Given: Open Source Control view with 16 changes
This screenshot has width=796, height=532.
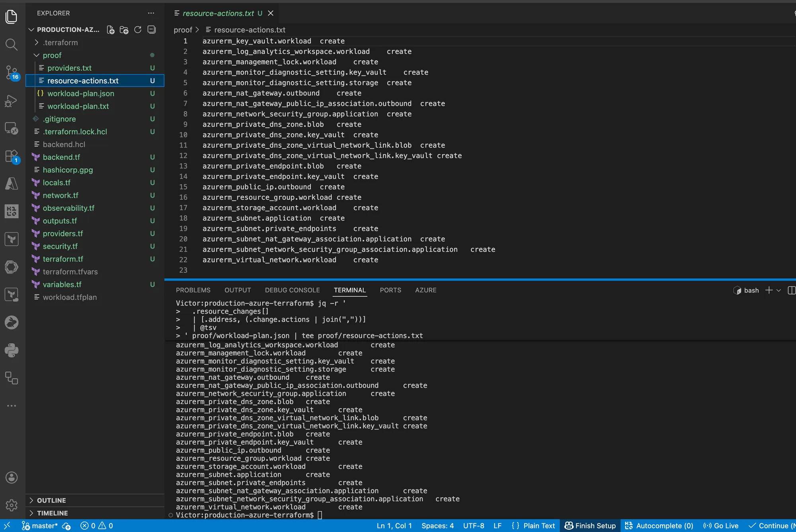Looking at the screenshot, I should click(12, 73).
